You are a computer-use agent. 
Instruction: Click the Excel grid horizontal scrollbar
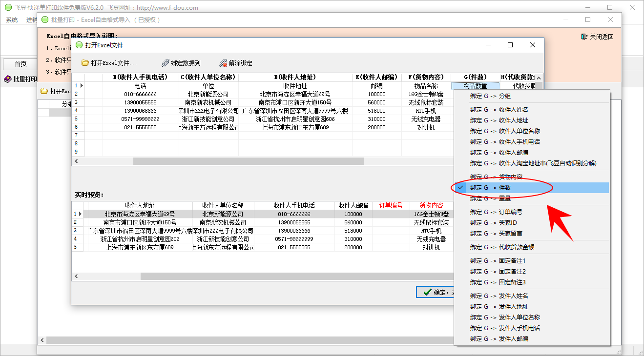[x=248, y=161]
